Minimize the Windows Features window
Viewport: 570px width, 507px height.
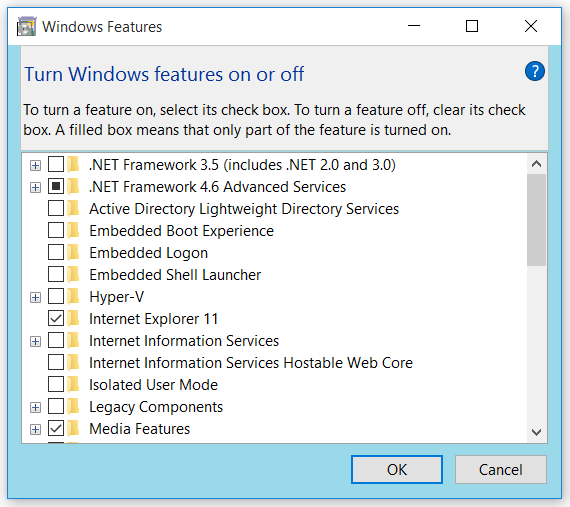point(414,26)
